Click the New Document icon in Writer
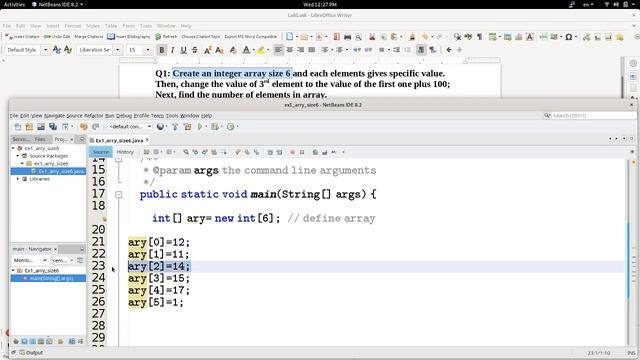The width and height of the screenshot is (640, 360). (289, 37)
